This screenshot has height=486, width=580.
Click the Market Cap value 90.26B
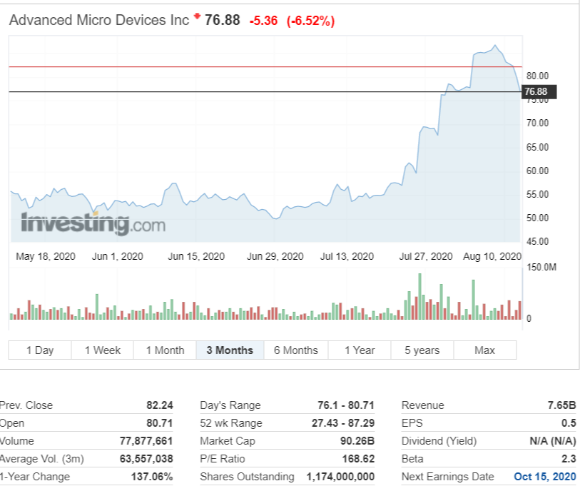[x=357, y=441]
